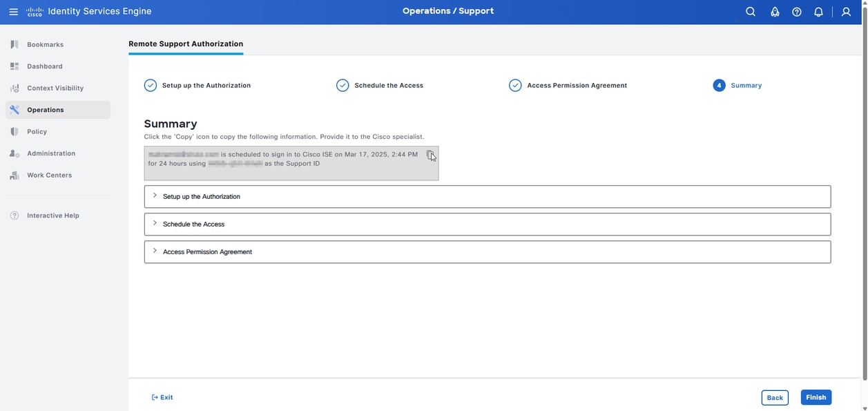Image resolution: width=868 pixels, height=411 pixels.
Task: Click the global search magnifier icon
Action: coord(749,11)
